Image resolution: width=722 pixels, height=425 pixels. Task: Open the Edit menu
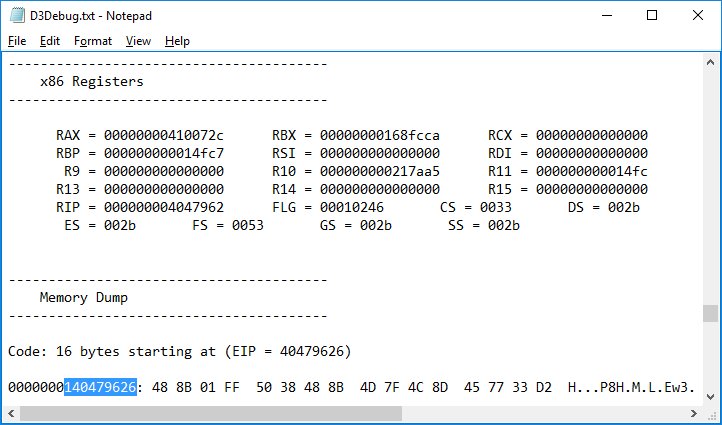click(x=50, y=41)
